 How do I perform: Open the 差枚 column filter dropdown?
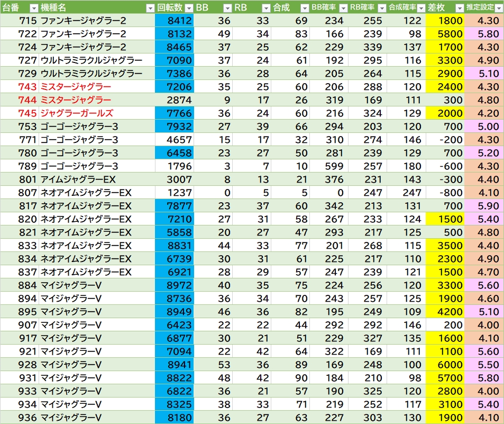pos(459,8)
